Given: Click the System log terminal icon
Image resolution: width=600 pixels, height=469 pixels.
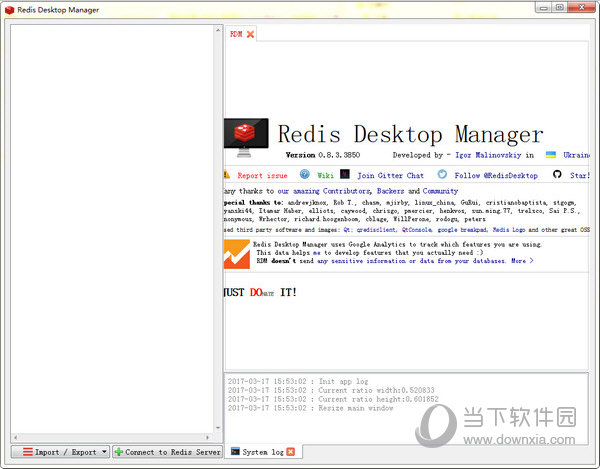Looking at the screenshot, I should [235, 451].
